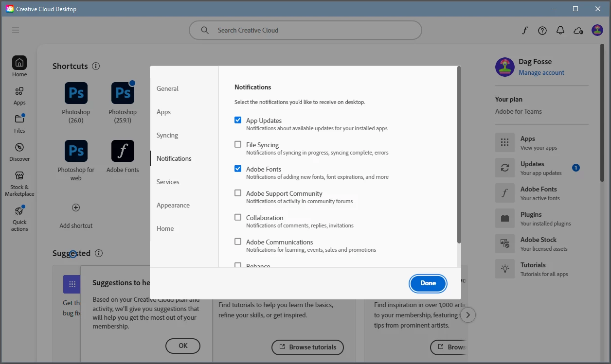Uncheck the Adobe Fonts notification checkbox
Screen dimensions: 611x364
(x=238, y=169)
